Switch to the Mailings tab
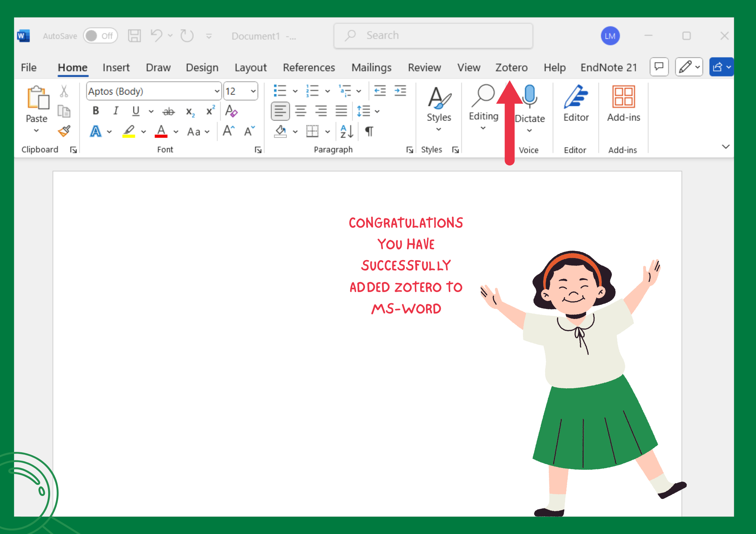 [x=371, y=67]
